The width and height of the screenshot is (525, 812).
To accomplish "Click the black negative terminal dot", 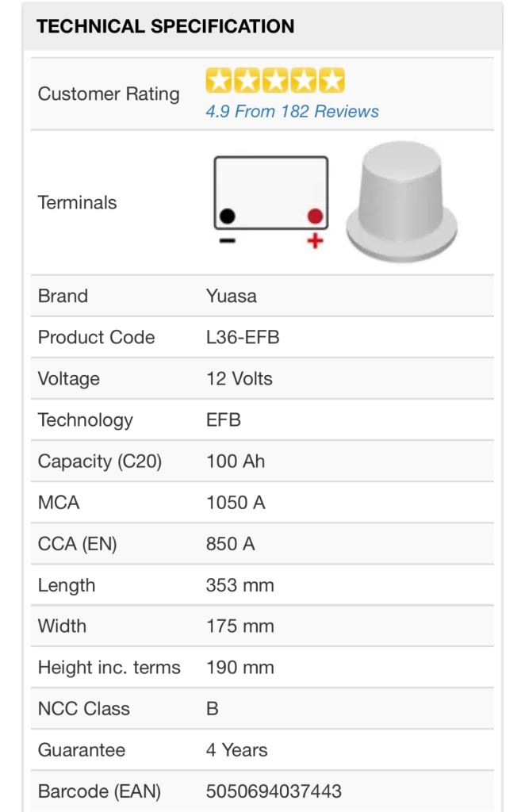I will pyautogui.click(x=228, y=215).
